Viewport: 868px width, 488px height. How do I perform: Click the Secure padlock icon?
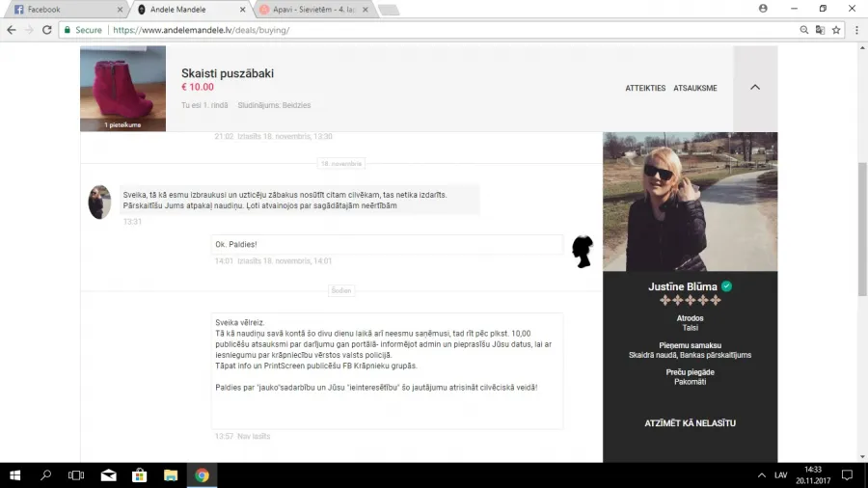pos(68,30)
